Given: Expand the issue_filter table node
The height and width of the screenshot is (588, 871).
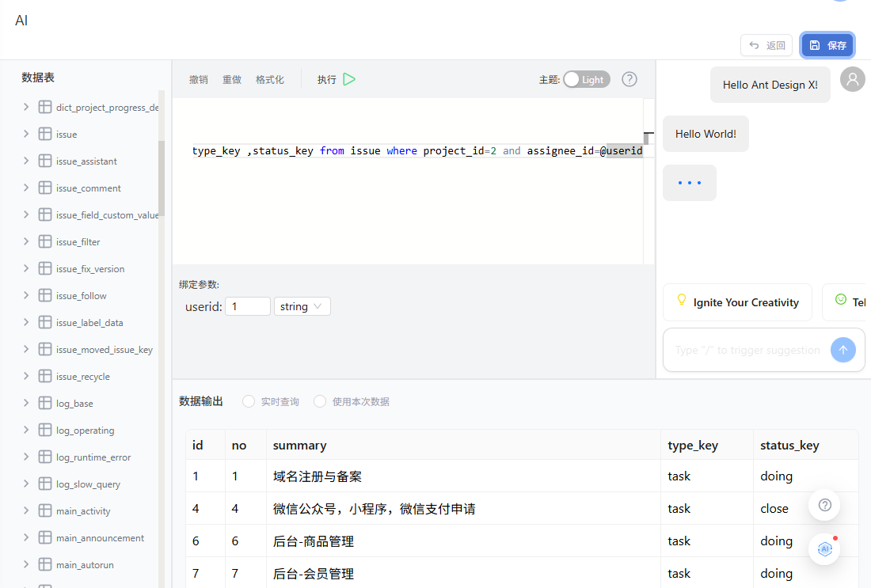Looking at the screenshot, I should (25, 241).
